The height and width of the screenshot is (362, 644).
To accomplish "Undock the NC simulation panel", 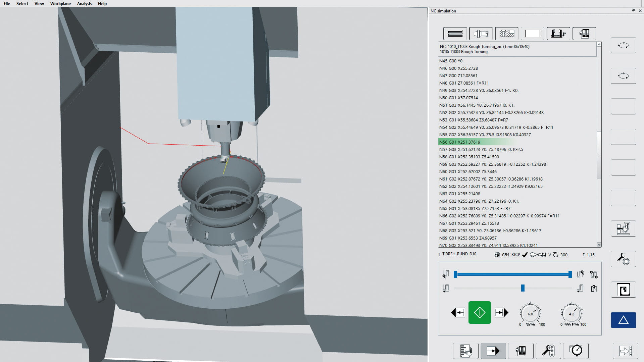I will point(633,11).
